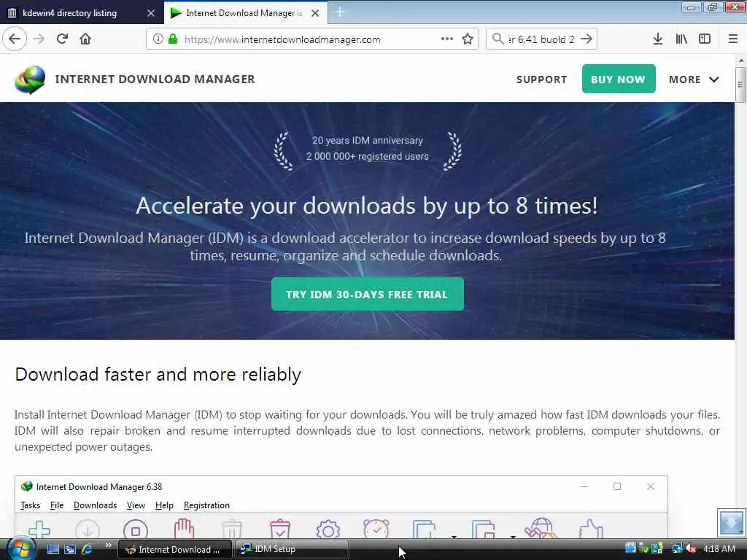Click the grey Delete trash icon
Viewport: 747px width, 560px height.
click(x=232, y=529)
